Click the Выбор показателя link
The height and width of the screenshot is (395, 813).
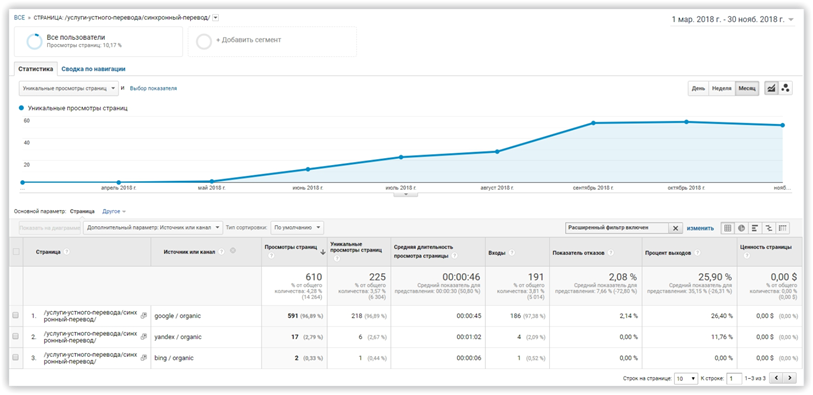click(153, 89)
